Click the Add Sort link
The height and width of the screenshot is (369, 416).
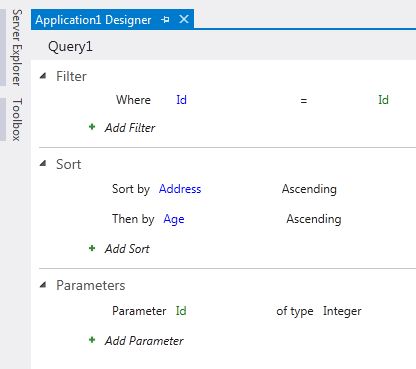pos(127,249)
